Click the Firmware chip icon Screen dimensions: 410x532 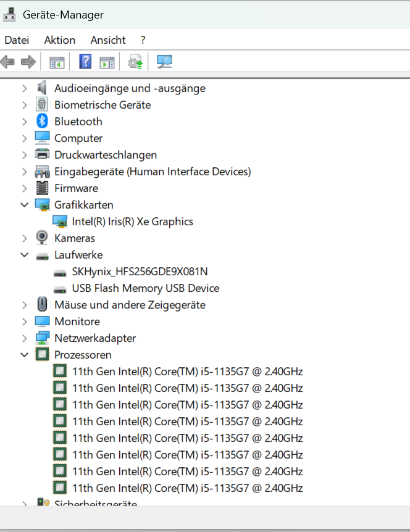tap(42, 188)
